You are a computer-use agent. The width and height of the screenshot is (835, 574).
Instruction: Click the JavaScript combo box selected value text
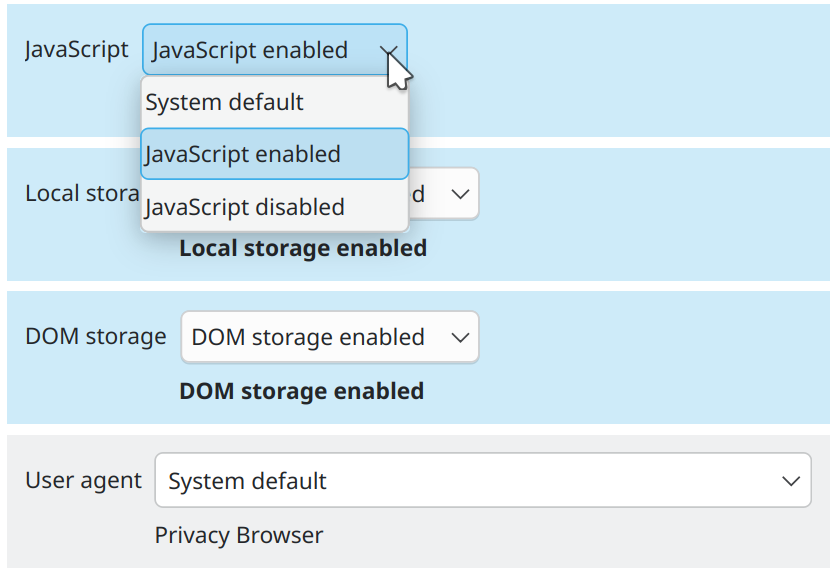point(250,50)
